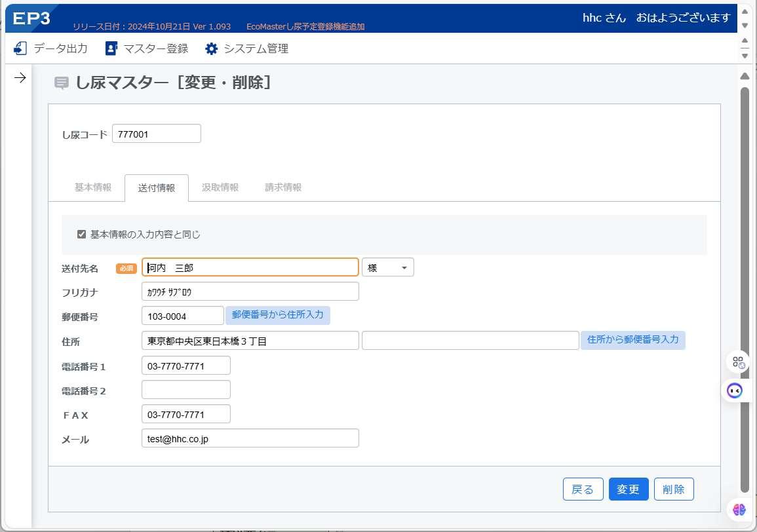Switch to the 汲取情報 tab
The height and width of the screenshot is (532, 757).
click(220, 187)
